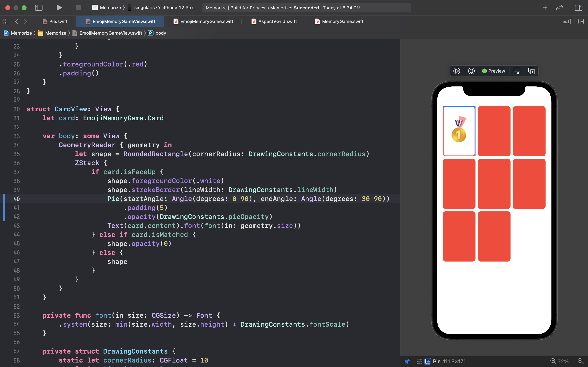The image size is (588, 367).
Task: Open the library plus button
Action: pyautogui.click(x=545, y=8)
